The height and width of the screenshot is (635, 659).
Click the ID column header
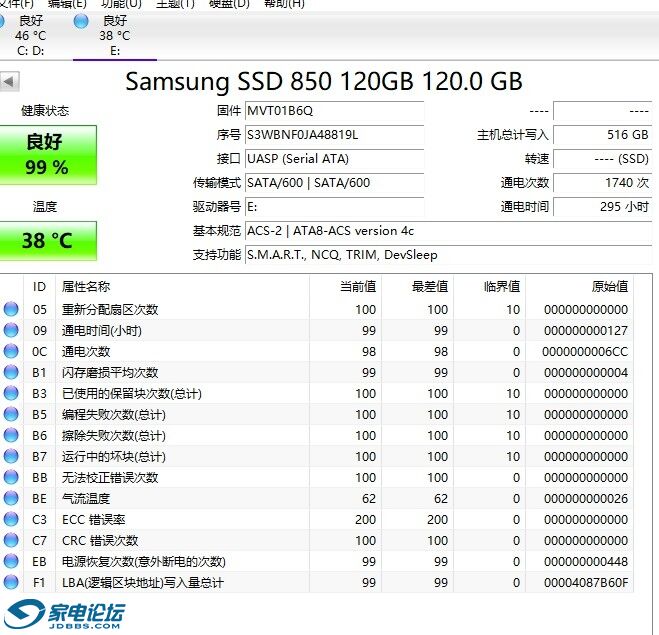40,287
